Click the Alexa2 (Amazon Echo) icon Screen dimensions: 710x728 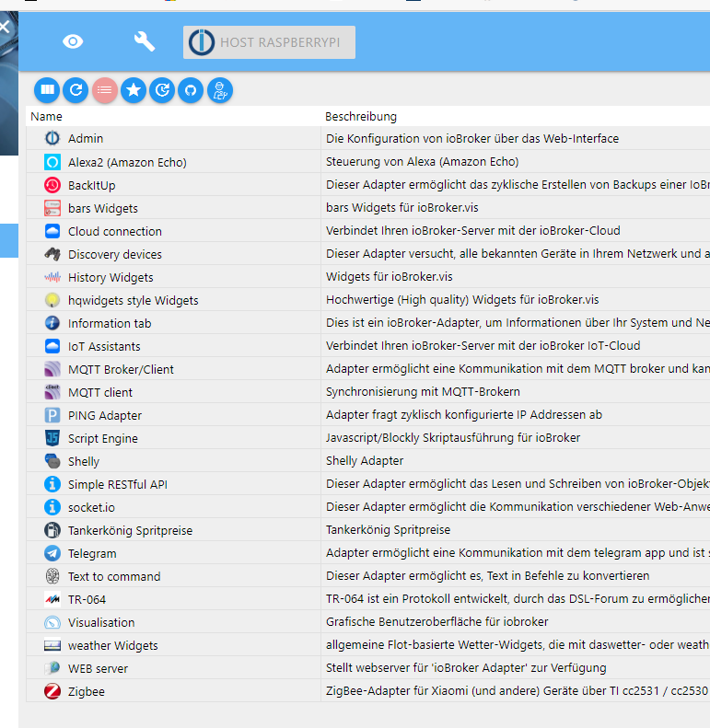click(52, 162)
